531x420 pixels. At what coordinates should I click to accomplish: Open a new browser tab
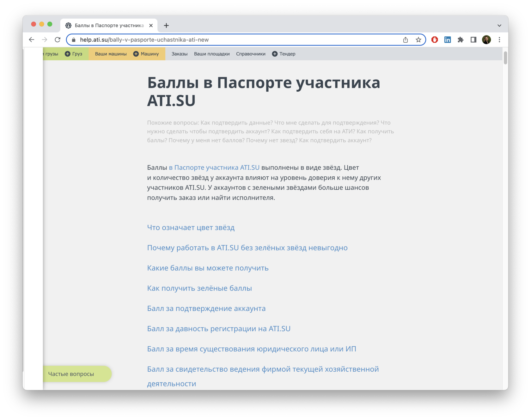coord(166,26)
